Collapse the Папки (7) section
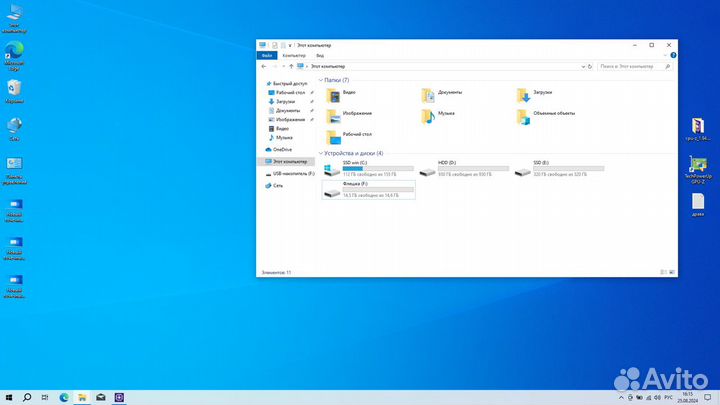This screenshot has height=405, width=720. click(x=321, y=80)
